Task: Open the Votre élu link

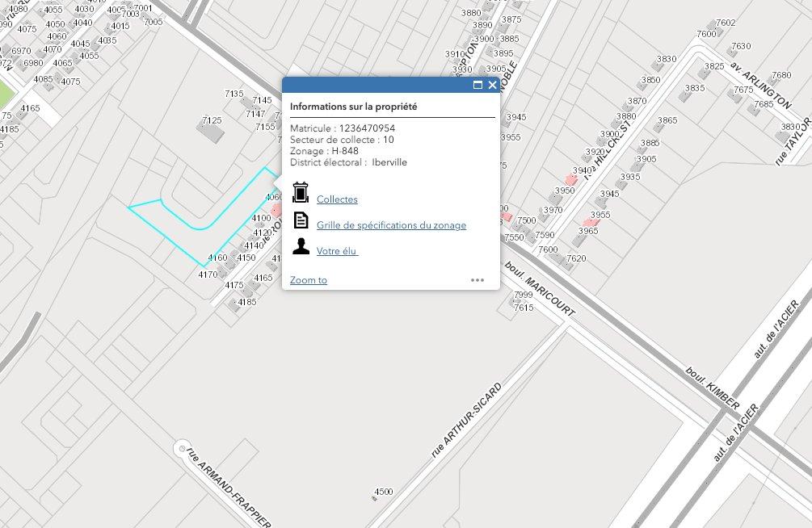Action: point(337,251)
